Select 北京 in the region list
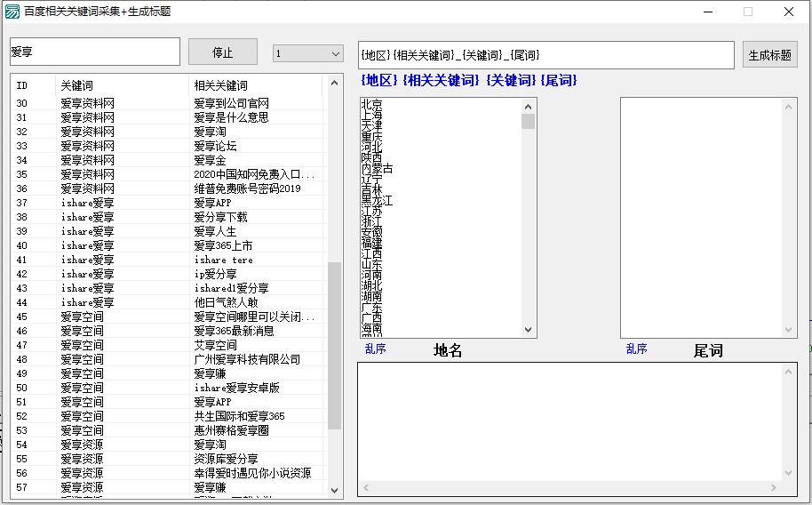 coord(372,104)
